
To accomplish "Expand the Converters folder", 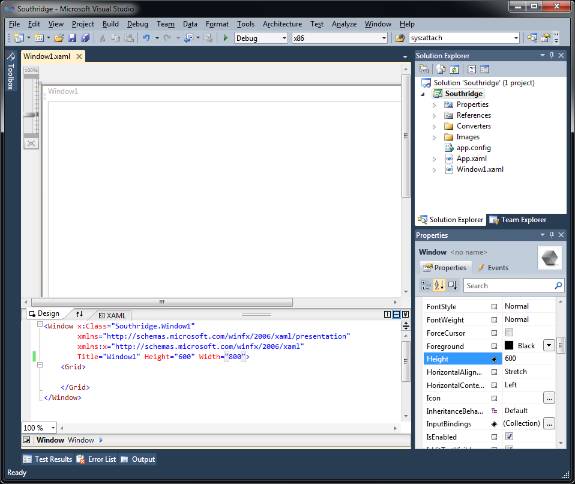I will 434,126.
